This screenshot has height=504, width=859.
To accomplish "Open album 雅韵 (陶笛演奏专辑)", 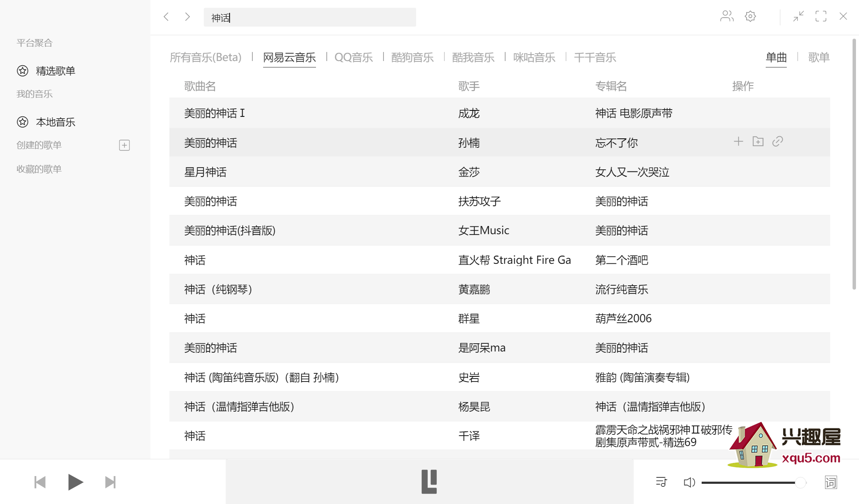I will click(x=643, y=377).
